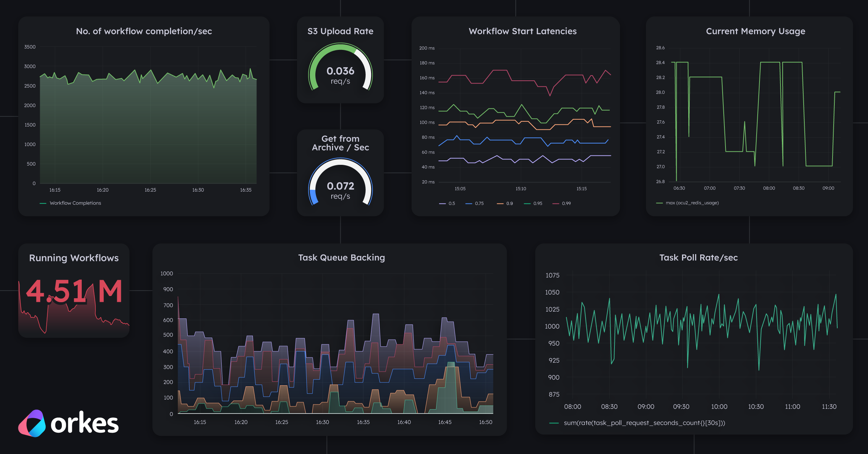Open the Task Poll Rate/sec panel title

click(698, 258)
